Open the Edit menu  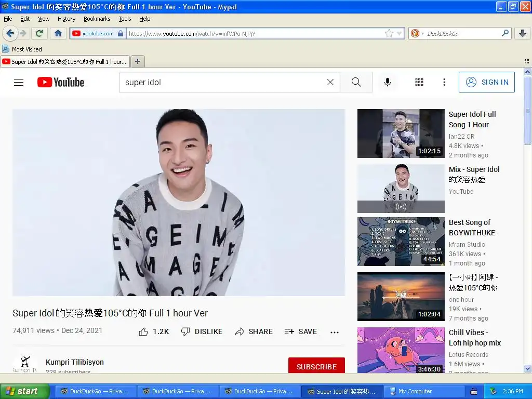click(25, 19)
